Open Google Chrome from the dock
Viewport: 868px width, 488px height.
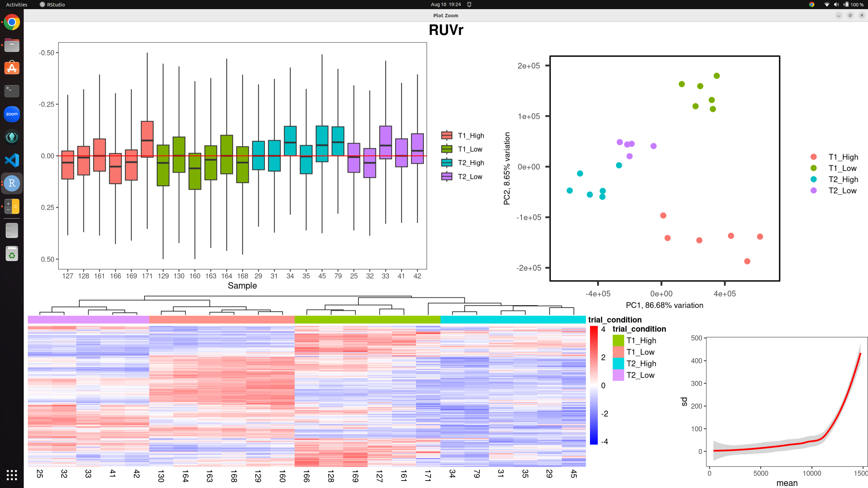click(12, 22)
